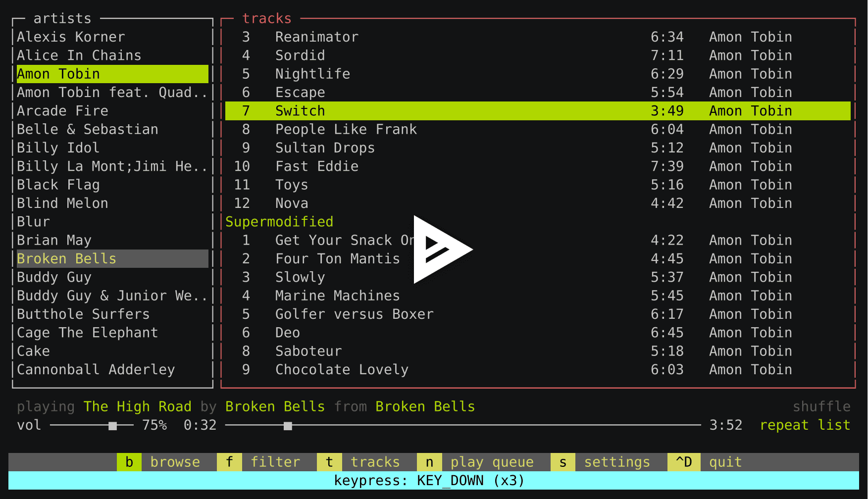Click the filter shortcut key f

(x=229, y=461)
